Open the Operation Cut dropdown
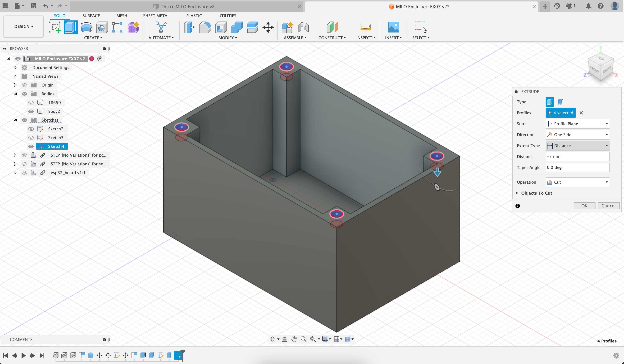This screenshot has width=624, height=364. click(x=577, y=182)
